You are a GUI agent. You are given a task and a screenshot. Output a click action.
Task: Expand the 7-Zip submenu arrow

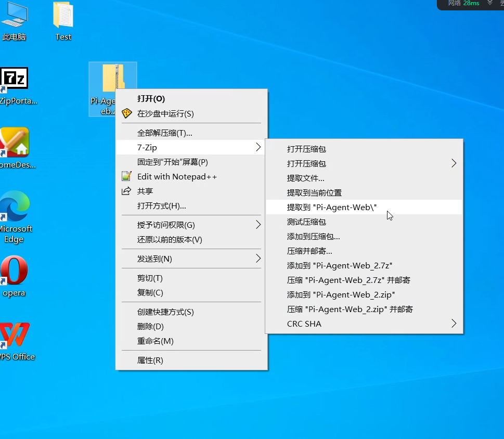click(x=258, y=147)
